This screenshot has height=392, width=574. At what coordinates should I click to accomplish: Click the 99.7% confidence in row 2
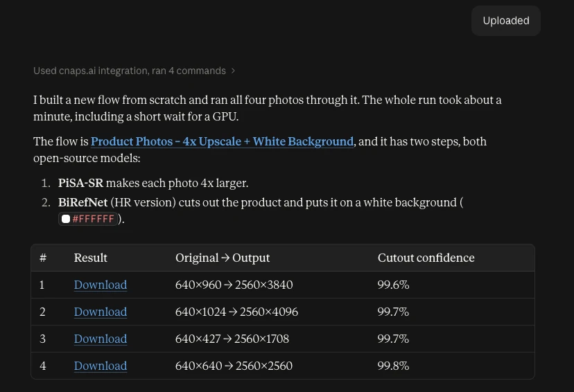tap(393, 312)
